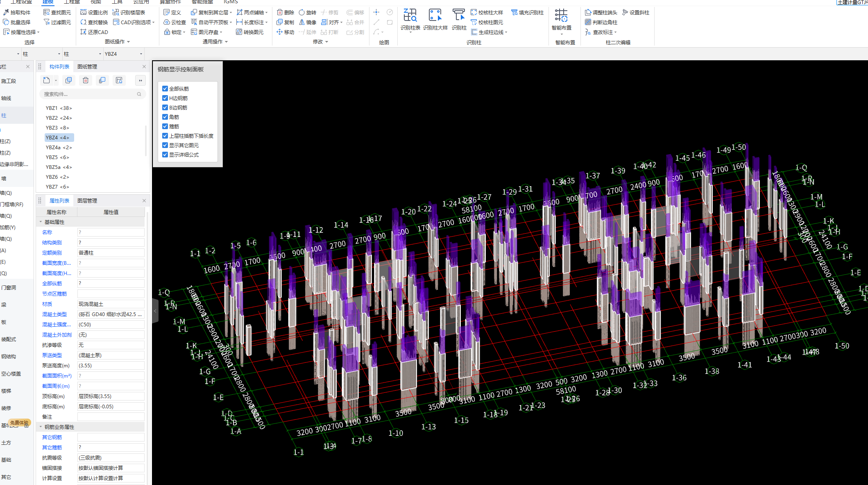Click the 搜索构件 search field
The image size is (868, 485).
click(92, 94)
